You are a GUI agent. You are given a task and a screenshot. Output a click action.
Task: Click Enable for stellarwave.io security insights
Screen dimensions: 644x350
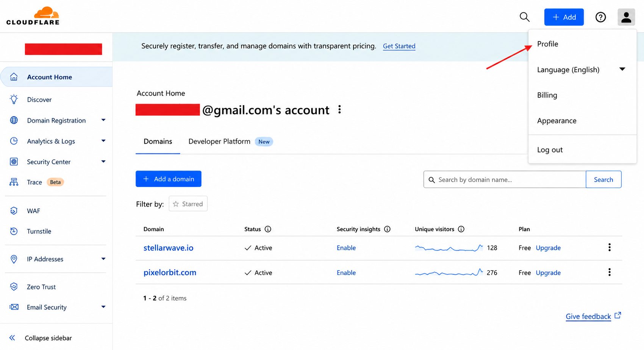pos(346,248)
